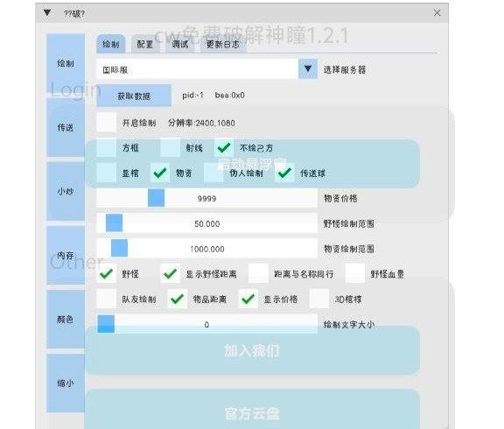Open the 内存 section in the left sidebar
Image resolution: width=504 pixels, height=429 pixels.
66,256
